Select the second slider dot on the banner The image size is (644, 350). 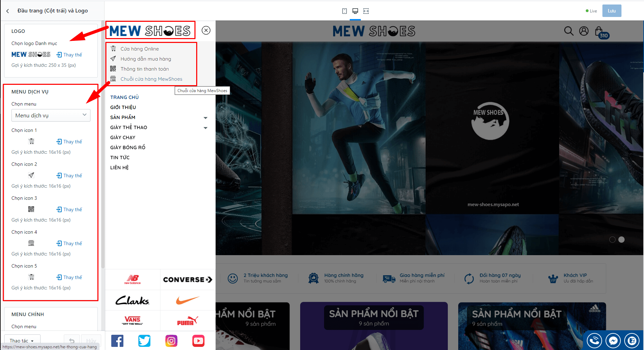(x=621, y=240)
